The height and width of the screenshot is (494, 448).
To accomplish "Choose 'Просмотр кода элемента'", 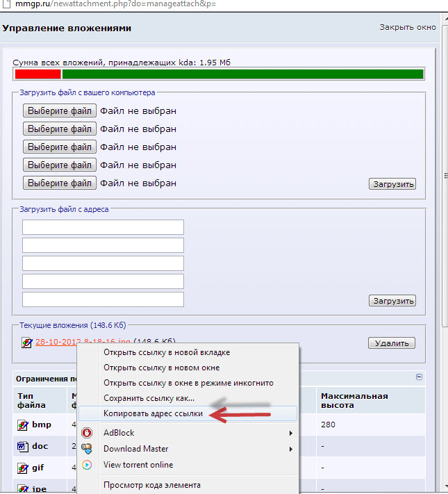I will [x=188, y=485].
